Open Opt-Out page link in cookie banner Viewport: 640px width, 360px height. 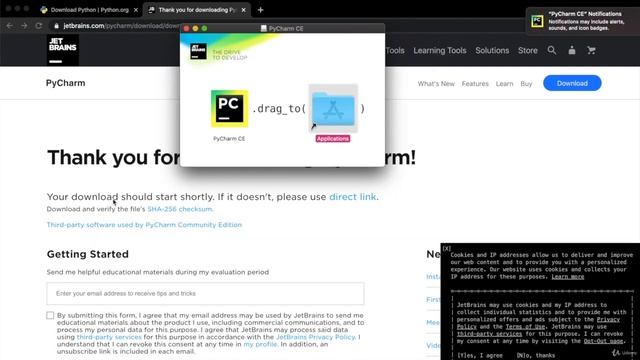point(603,341)
